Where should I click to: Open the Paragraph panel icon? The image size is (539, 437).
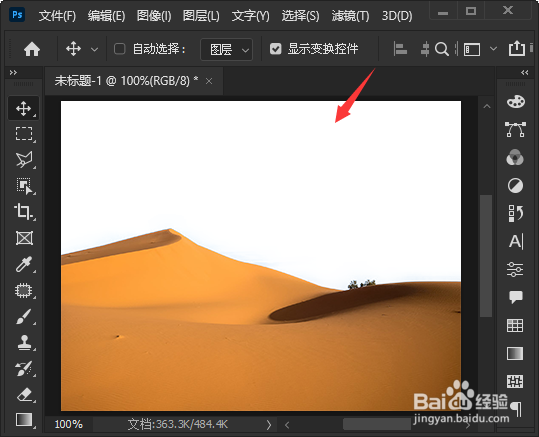pyautogui.click(x=516, y=409)
